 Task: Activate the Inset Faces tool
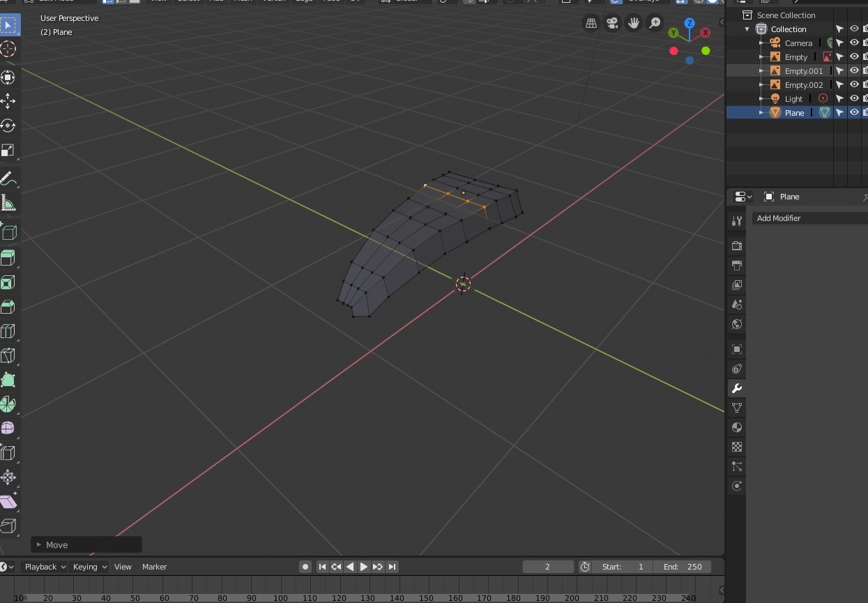point(8,282)
